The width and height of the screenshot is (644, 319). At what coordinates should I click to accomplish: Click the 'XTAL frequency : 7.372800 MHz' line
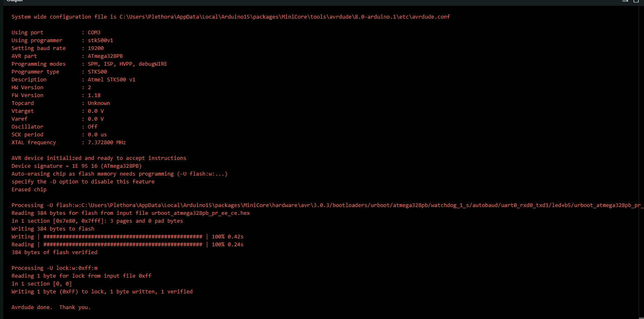pos(69,143)
